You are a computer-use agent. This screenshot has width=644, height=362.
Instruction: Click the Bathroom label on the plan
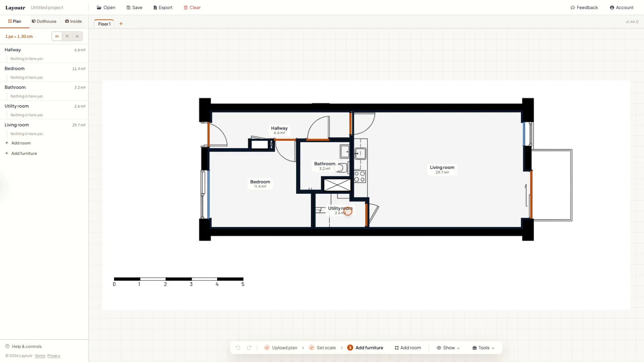point(325,166)
